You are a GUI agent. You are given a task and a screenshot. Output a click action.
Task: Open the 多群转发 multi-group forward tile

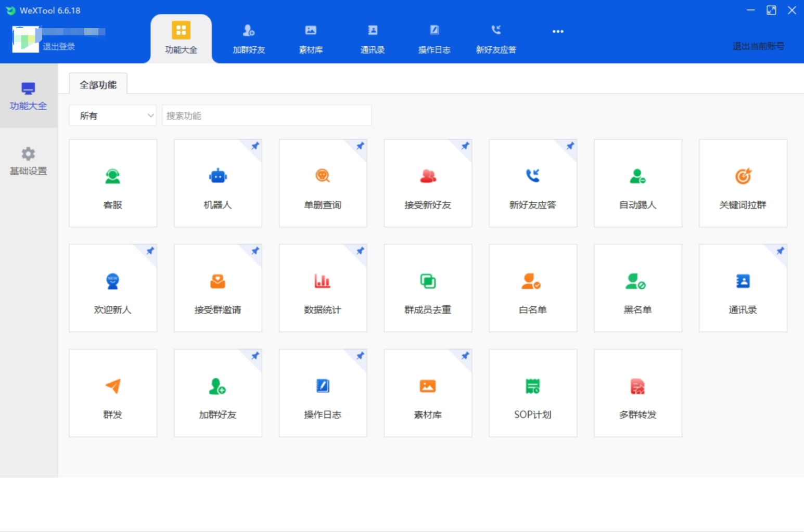click(637, 393)
